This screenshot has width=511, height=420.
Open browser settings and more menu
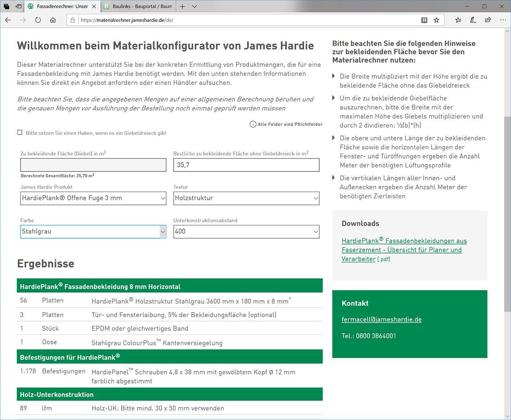pyautogui.click(x=503, y=20)
